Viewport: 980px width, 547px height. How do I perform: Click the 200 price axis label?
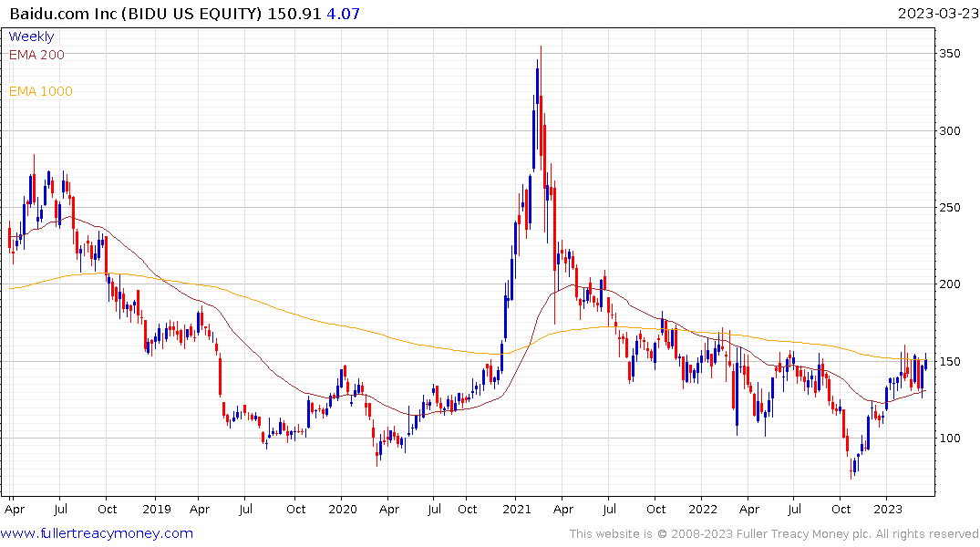950,284
